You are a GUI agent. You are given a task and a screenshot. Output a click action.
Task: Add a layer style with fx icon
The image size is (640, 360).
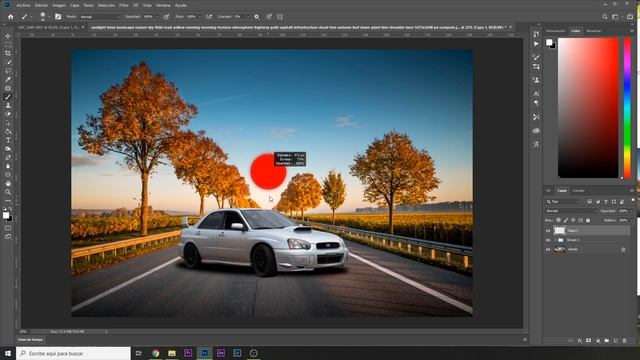coord(580,340)
